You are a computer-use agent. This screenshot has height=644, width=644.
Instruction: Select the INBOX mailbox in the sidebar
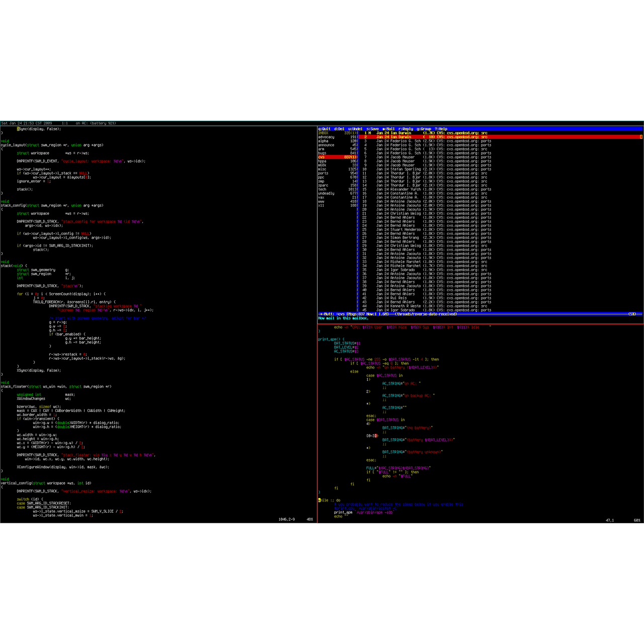[x=323, y=133]
